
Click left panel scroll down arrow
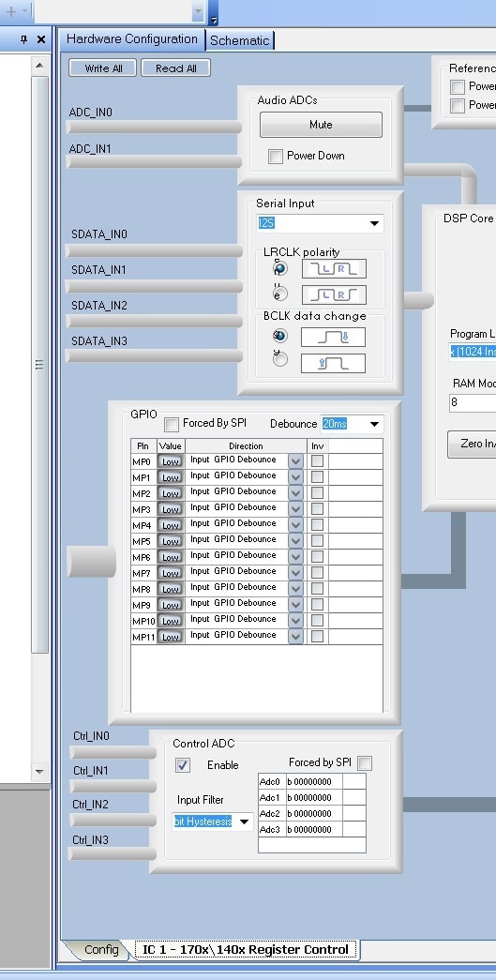click(39, 771)
